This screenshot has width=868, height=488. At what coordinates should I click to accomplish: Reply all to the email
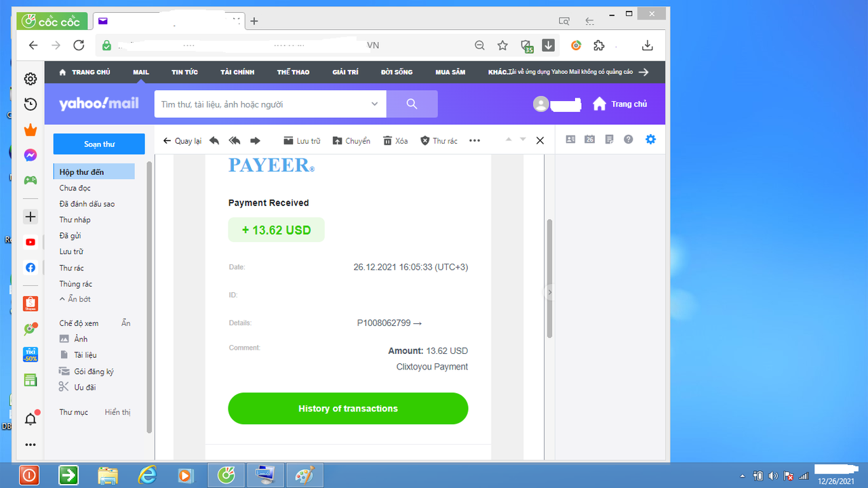[x=235, y=140]
